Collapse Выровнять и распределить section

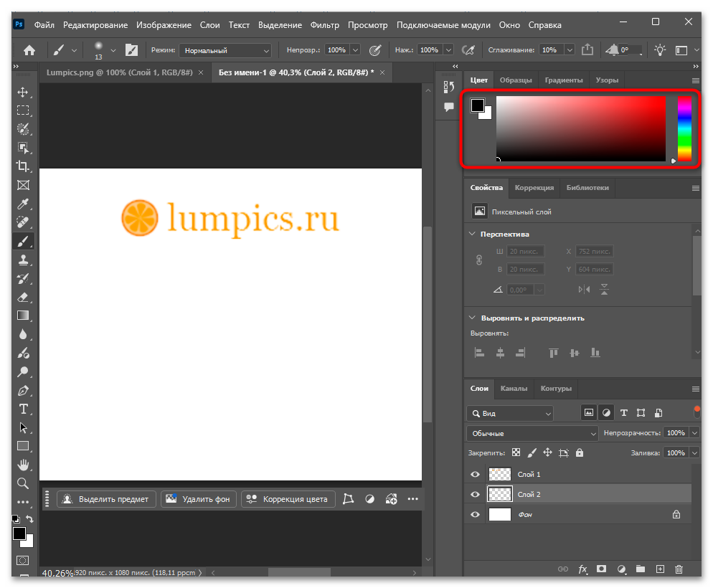pos(472,318)
